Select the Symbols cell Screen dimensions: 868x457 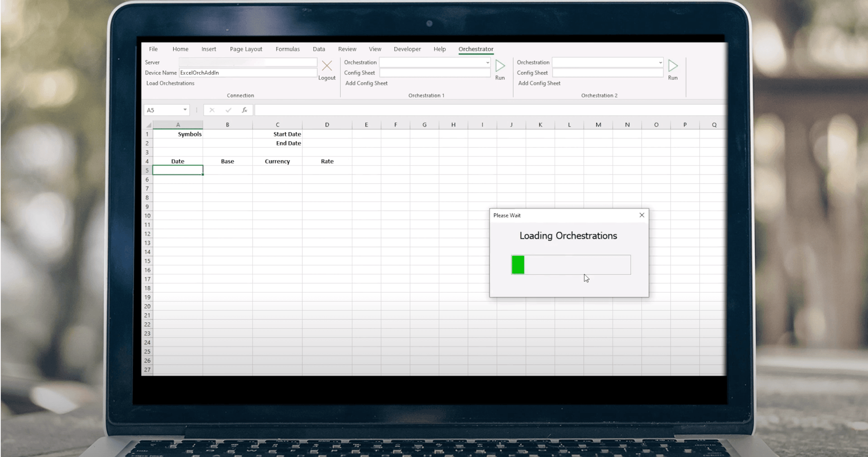pos(178,134)
